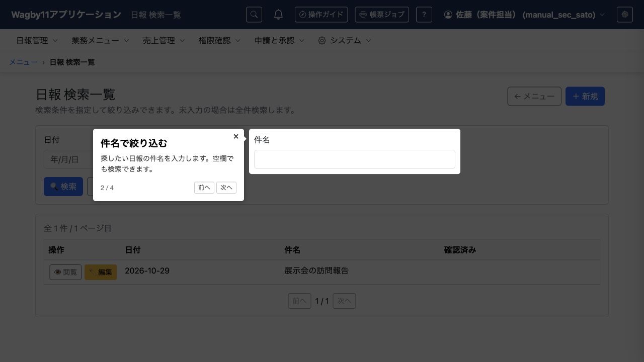644x362 pixels.
Task: Open the 佐藤（案件担当） user menu
Action: tap(524, 15)
